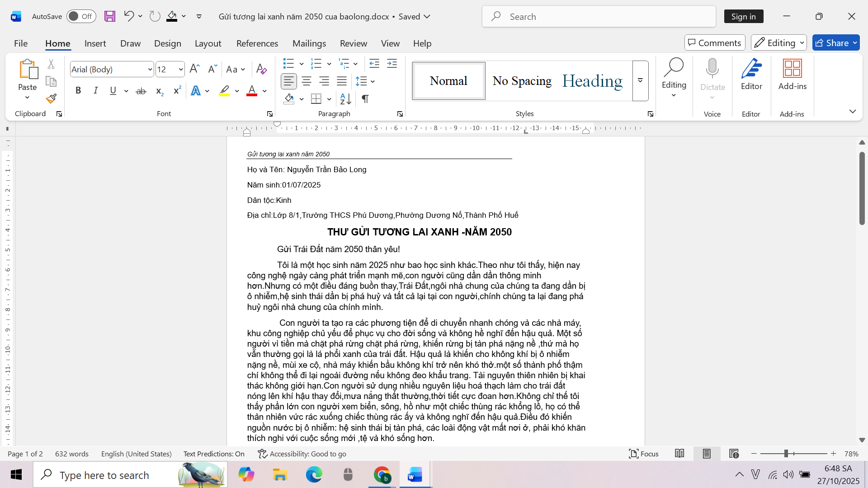This screenshot has height=488, width=868.
Task: Click the Sort A to Z icon
Action: (x=345, y=99)
